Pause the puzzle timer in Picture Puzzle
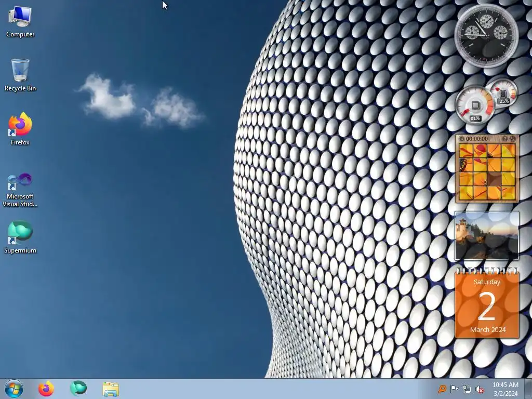 coord(461,139)
